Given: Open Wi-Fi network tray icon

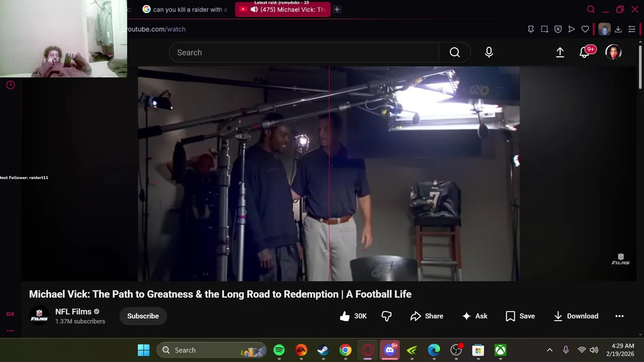Looking at the screenshot, I should [x=582, y=350].
